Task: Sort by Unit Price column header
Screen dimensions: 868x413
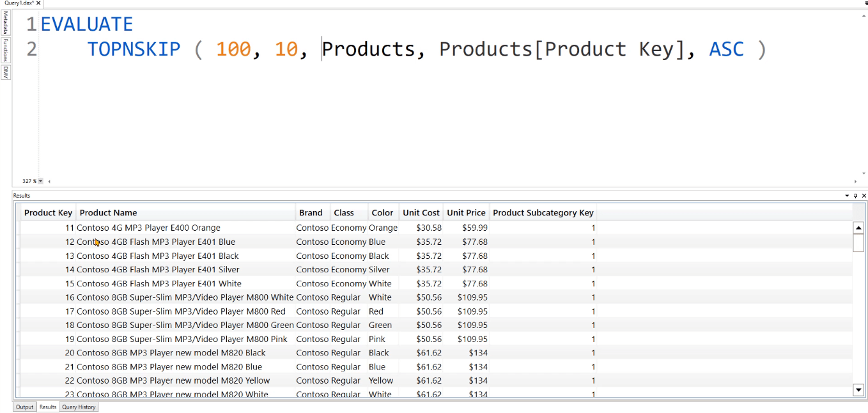Action: tap(466, 213)
